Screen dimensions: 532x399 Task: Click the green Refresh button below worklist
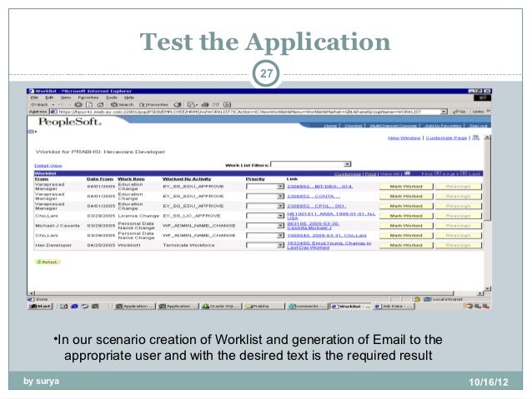coord(48,262)
